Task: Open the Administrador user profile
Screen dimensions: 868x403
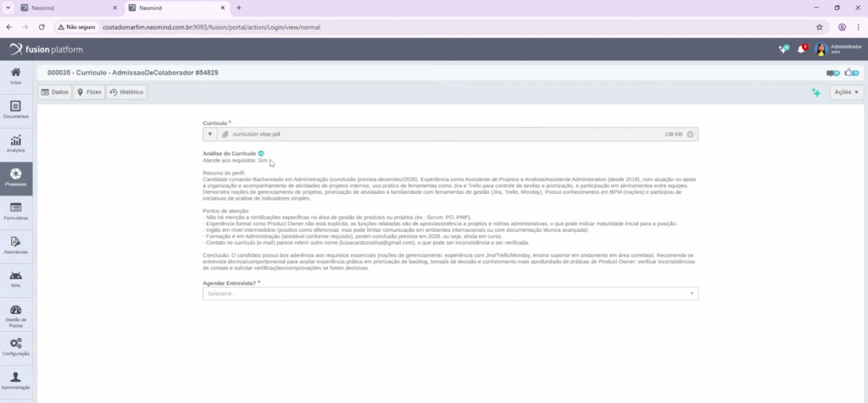Action: tap(837, 49)
